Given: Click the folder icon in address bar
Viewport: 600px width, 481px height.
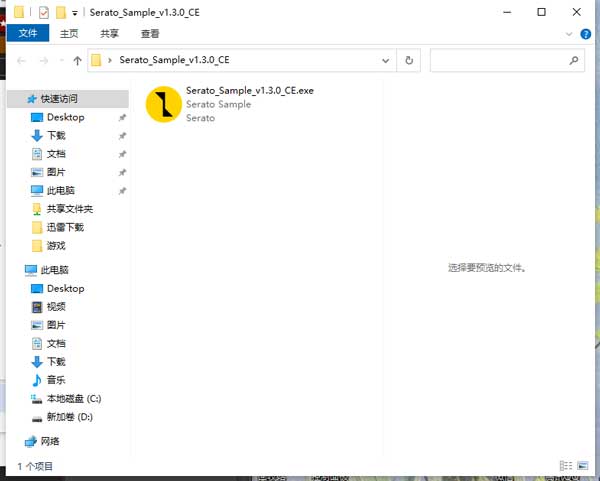Looking at the screenshot, I should [96, 60].
